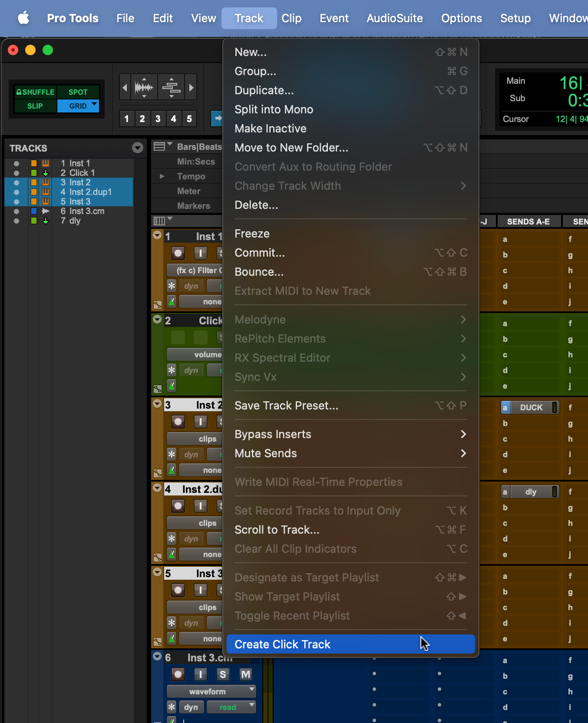Click the horizontal zoom in right arrow

pos(191,88)
